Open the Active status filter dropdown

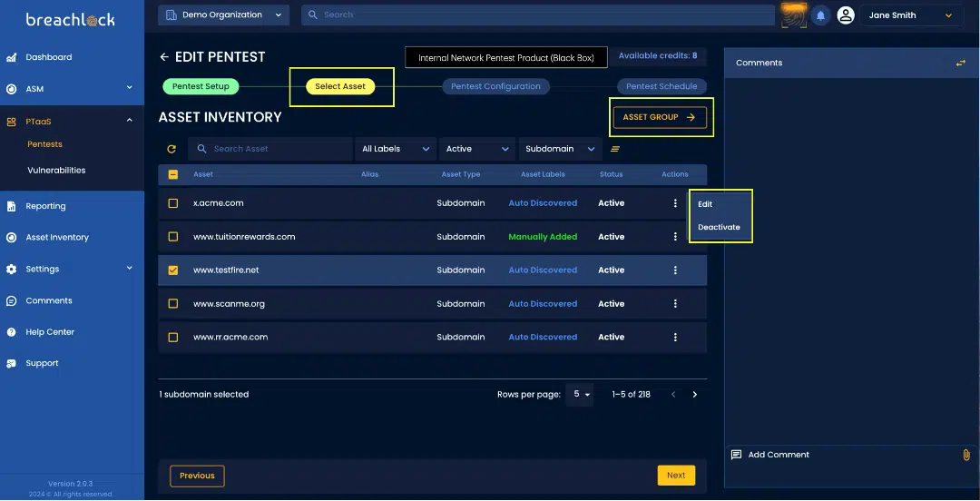tap(477, 149)
